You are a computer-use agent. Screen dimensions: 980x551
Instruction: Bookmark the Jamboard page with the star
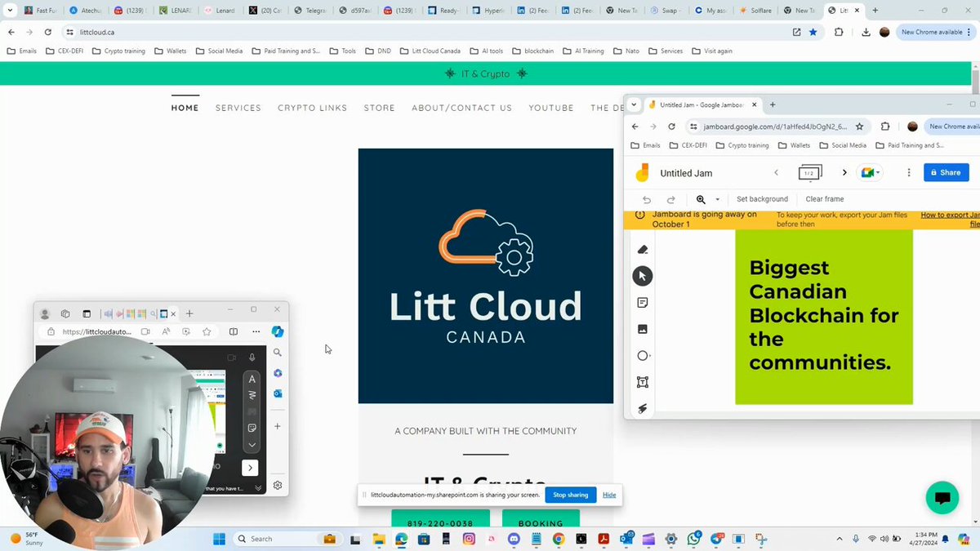tap(860, 127)
